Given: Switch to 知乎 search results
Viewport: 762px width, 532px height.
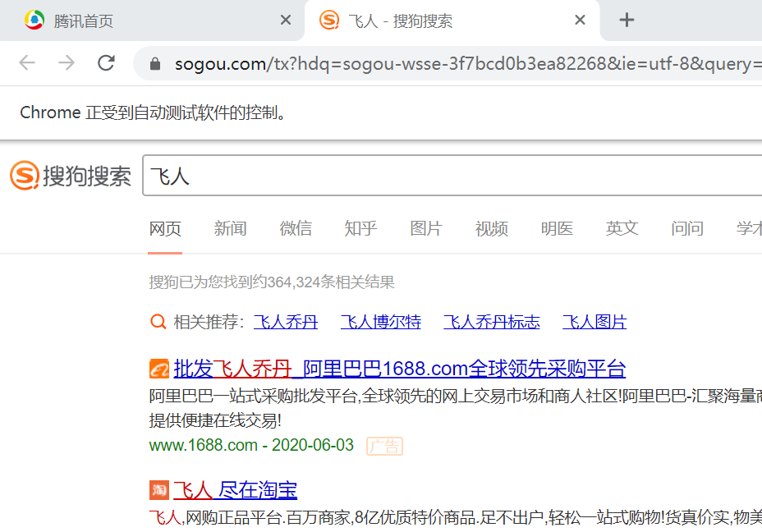Looking at the screenshot, I should (360, 228).
